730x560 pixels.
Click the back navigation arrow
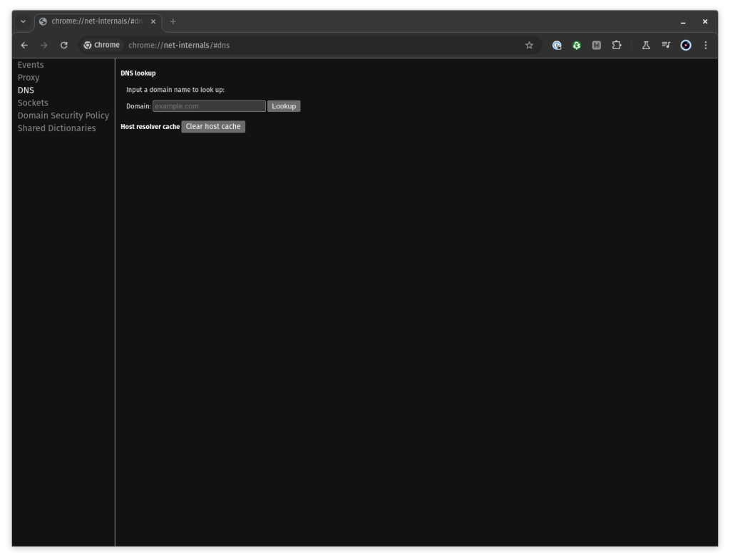point(24,45)
